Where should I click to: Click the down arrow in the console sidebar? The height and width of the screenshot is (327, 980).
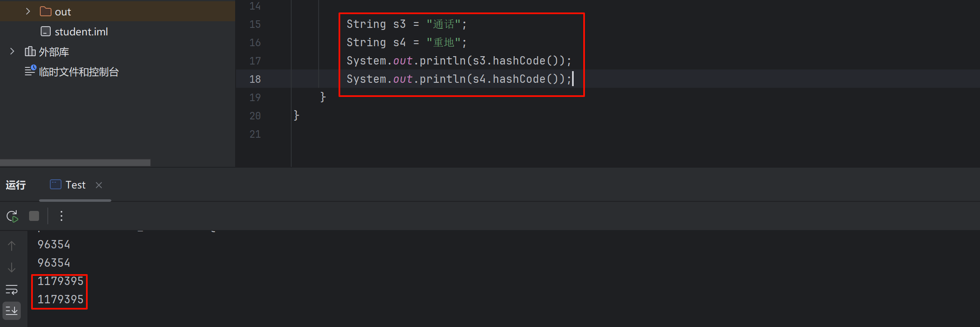(12, 268)
